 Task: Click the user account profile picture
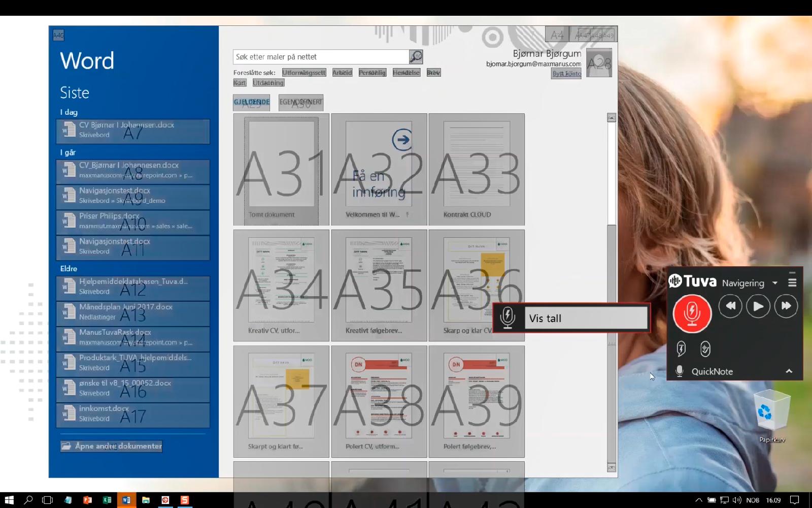point(599,63)
